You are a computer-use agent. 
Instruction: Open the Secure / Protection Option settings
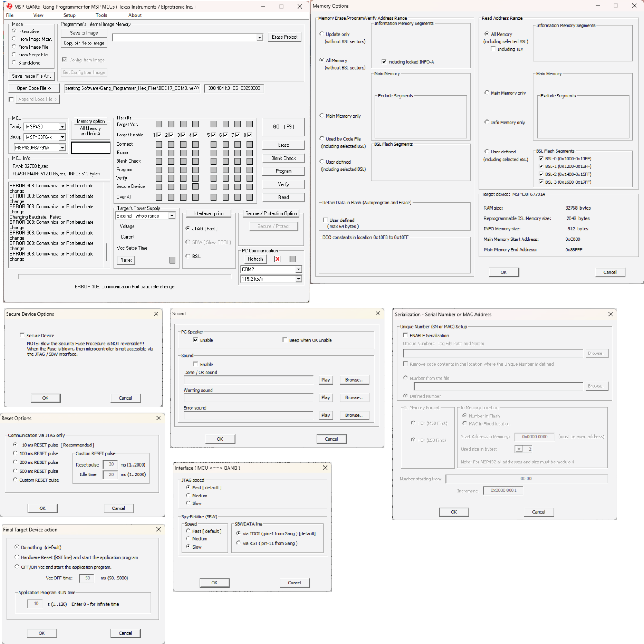pyautogui.click(x=271, y=213)
